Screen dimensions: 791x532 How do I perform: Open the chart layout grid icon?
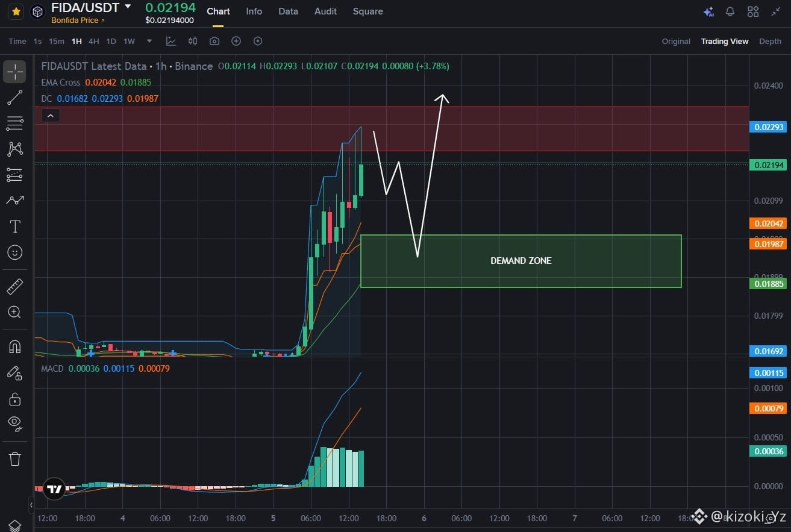pos(753,11)
